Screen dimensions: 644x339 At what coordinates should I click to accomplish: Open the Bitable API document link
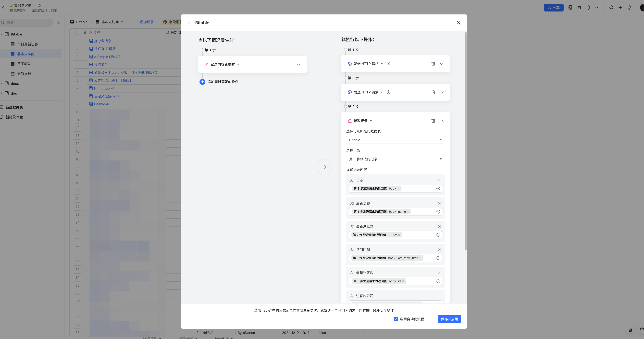tap(102, 104)
